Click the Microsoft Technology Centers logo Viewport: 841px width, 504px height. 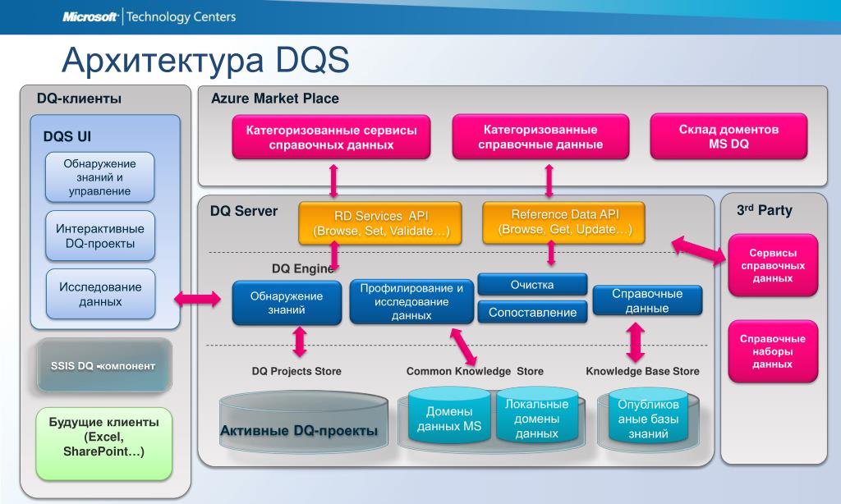149,16
